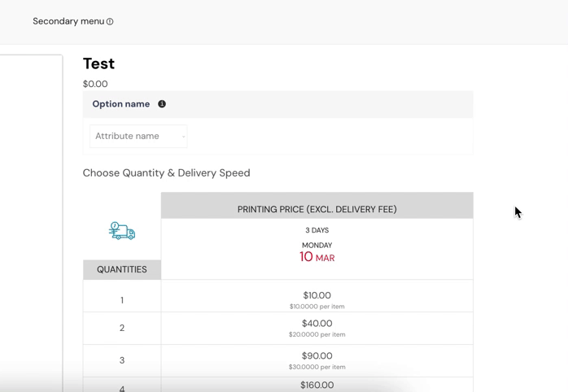
Task: Click the Option name label
Action: click(x=120, y=104)
